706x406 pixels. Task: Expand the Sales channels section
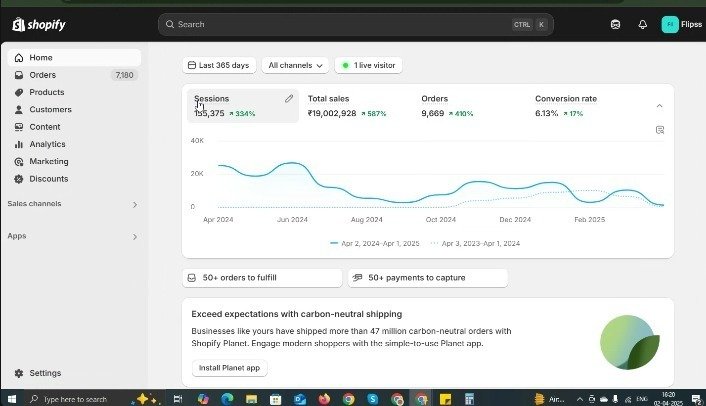point(135,204)
